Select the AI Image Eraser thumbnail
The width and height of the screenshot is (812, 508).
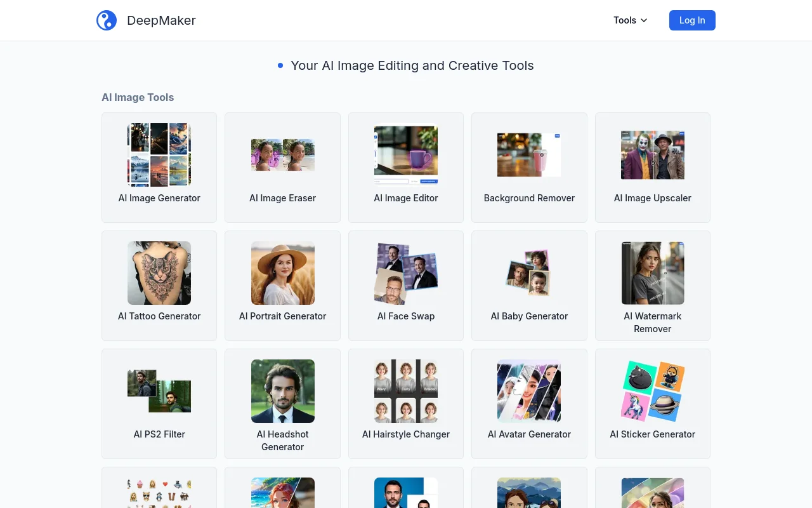(x=282, y=155)
